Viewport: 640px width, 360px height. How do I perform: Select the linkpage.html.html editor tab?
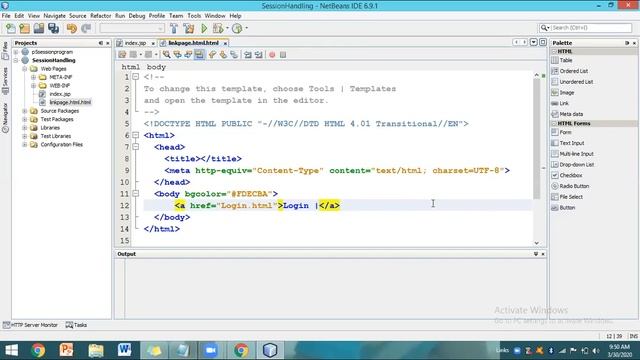click(193, 43)
